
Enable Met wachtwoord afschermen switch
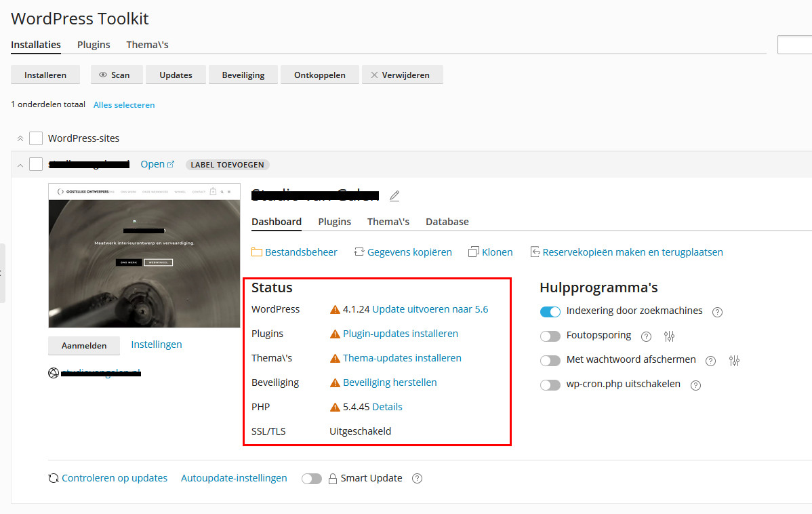(x=550, y=361)
